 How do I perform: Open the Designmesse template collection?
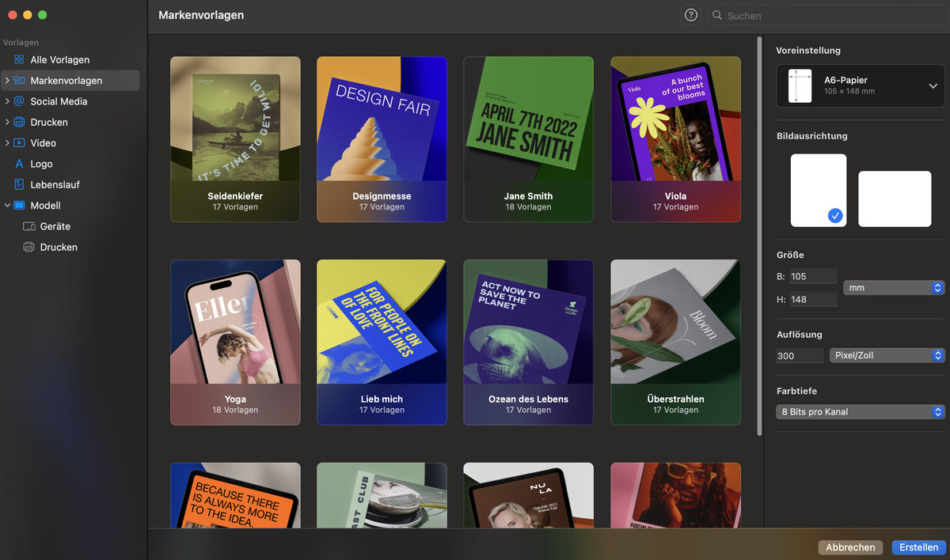[x=382, y=139]
